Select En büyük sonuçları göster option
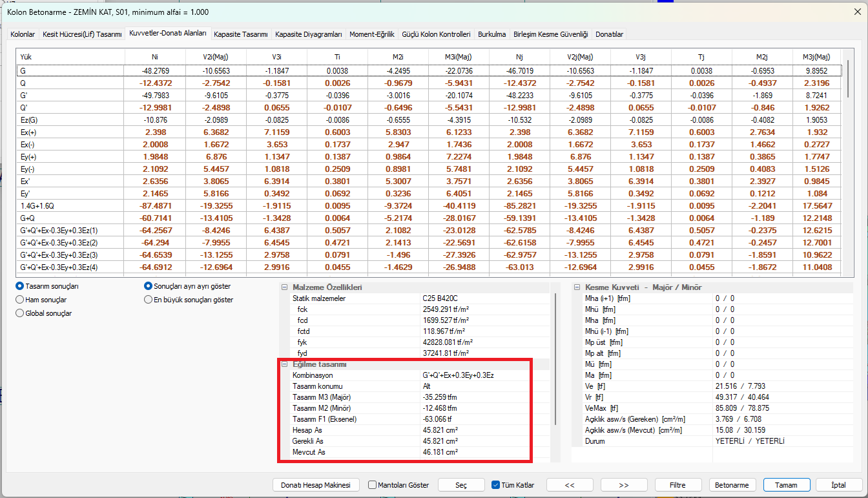 pos(149,300)
